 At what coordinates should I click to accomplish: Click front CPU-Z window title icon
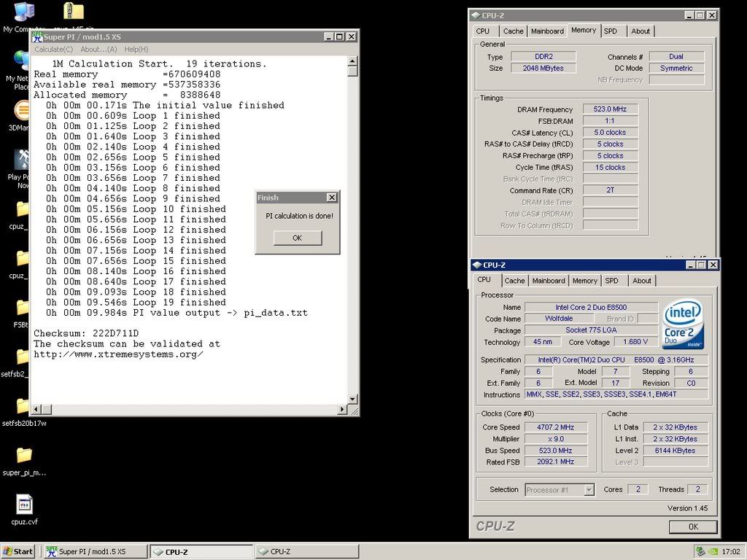[x=477, y=265]
